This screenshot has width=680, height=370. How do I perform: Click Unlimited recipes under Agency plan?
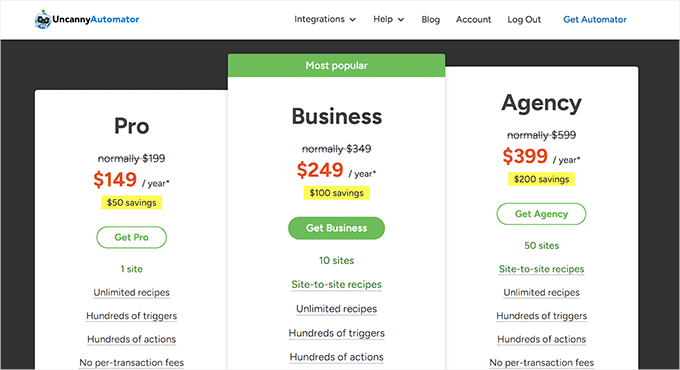click(x=541, y=292)
